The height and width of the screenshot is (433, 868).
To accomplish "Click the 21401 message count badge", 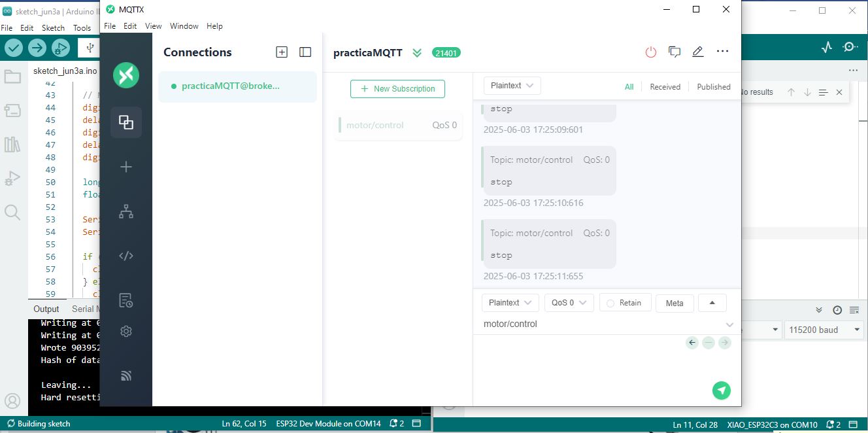I will (x=446, y=53).
